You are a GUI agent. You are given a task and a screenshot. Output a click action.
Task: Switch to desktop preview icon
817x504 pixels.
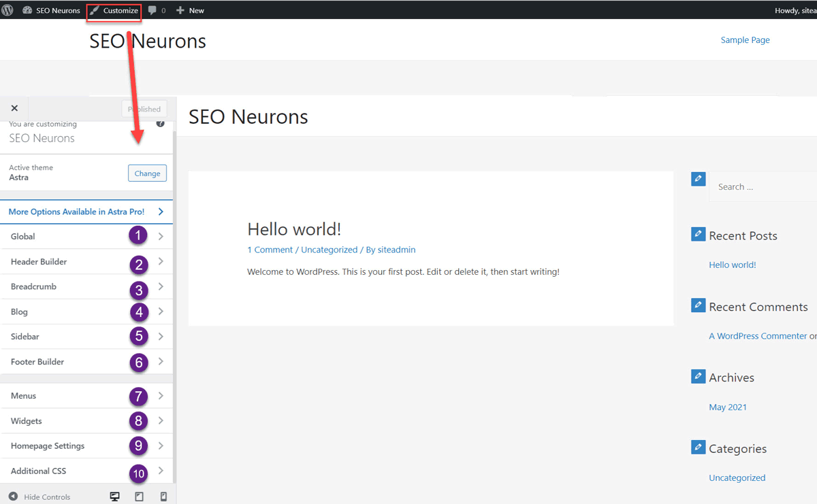point(115,497)
